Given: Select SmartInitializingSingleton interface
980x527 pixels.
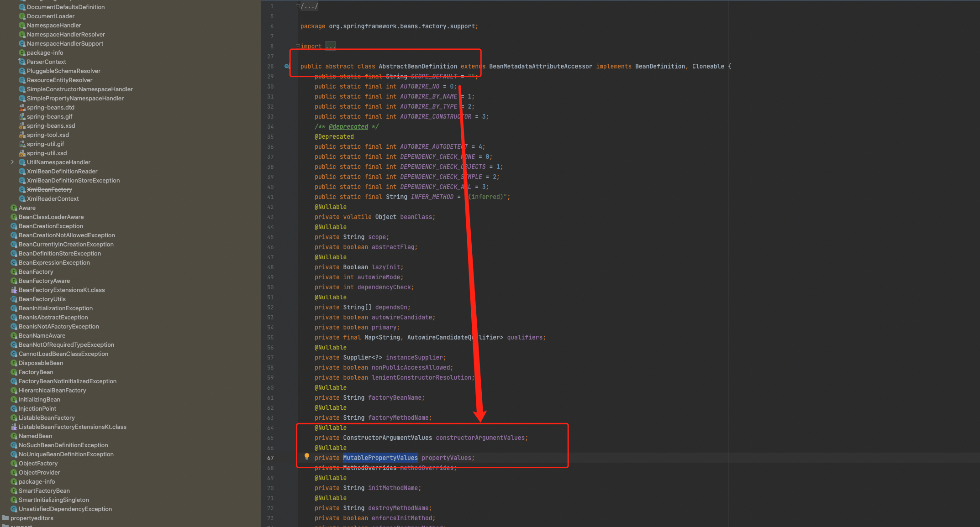Looking at the screenshot, I should pos(54,500).
